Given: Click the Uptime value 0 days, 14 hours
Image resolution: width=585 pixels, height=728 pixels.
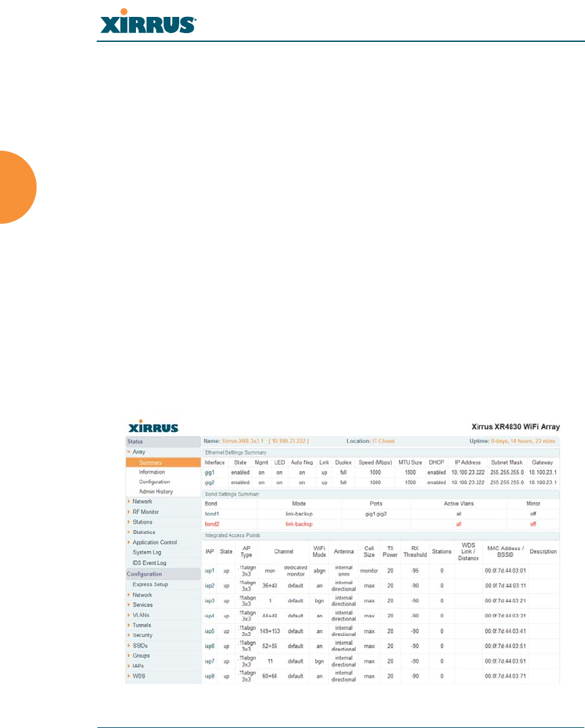Looking at the screenshot, I should tap(523, 441).
